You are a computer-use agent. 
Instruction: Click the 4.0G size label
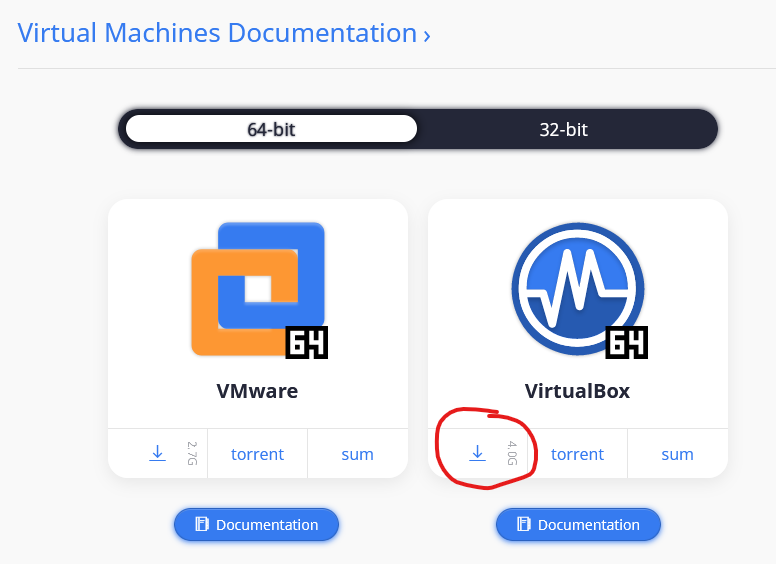coord(512,454)
